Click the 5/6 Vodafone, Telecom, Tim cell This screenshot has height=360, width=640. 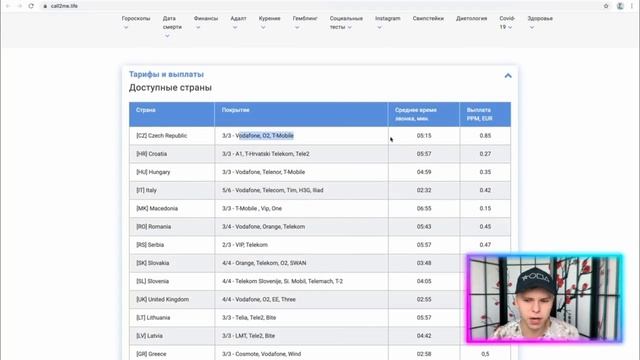point(301,190)
